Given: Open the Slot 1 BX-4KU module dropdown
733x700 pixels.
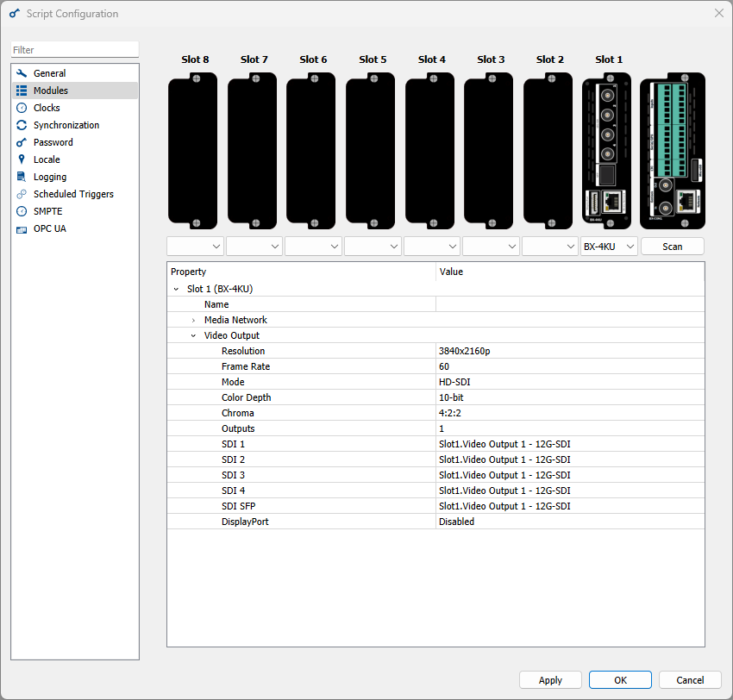Looking at the screenshot, I should pos(609,247).
